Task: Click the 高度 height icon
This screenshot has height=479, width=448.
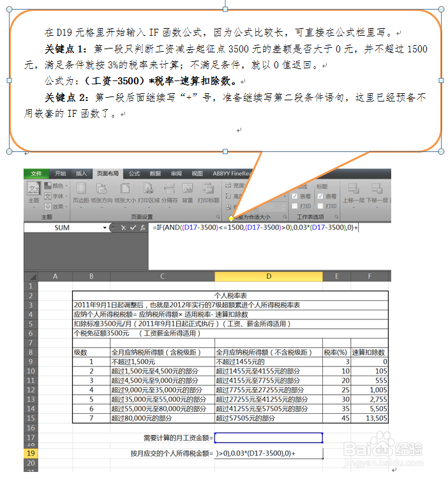Action: pos(228,196)
